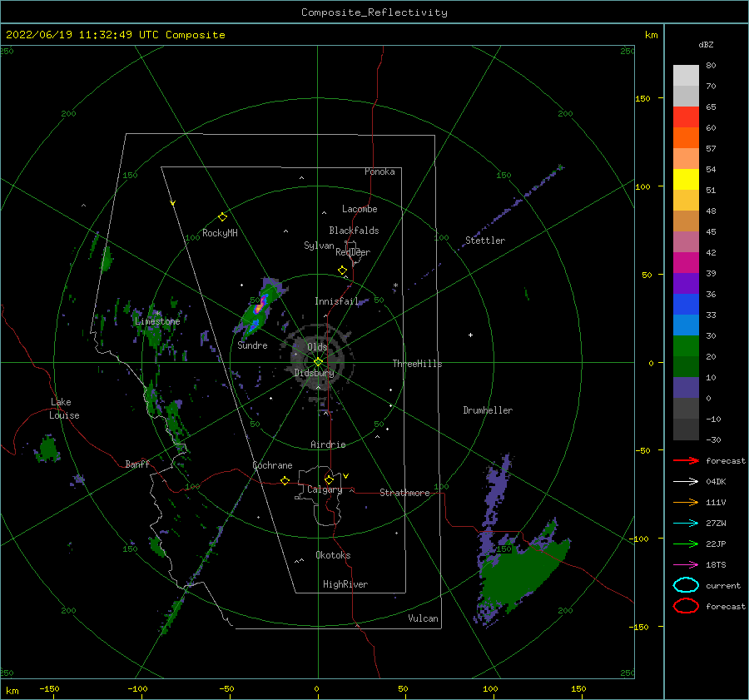Select the Vulcan label
The width and height of the screenshot is (749, 700).
424,618
